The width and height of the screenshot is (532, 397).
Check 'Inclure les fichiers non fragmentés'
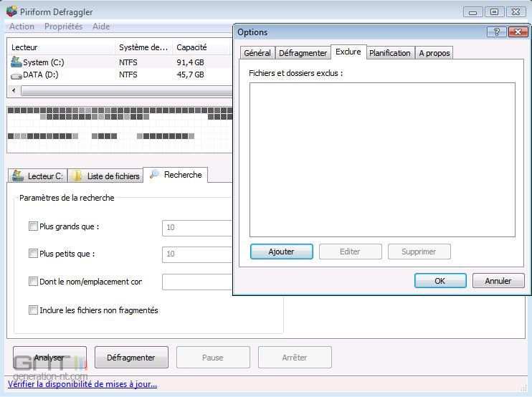coord(33,310)
